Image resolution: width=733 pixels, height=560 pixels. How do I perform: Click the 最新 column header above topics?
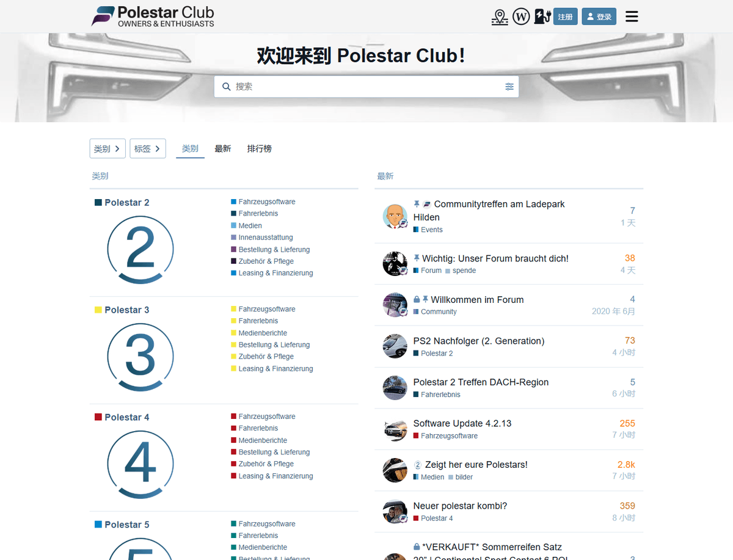pos(385,176)
